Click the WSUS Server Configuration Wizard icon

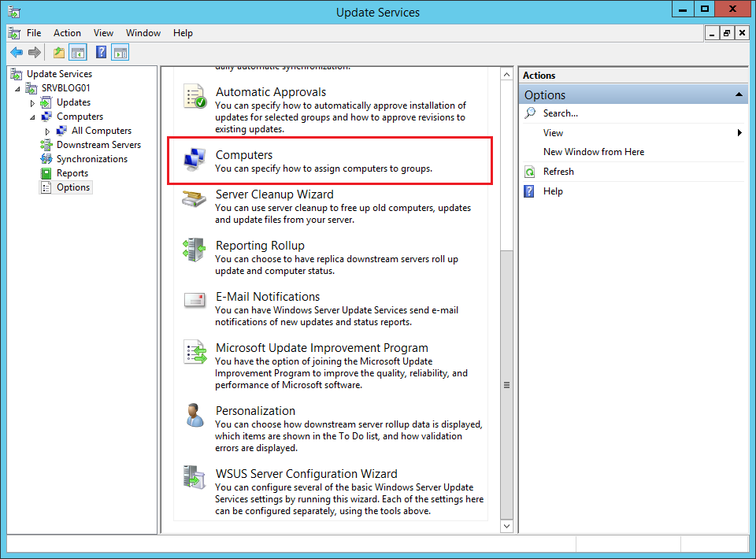pos(195,477)
